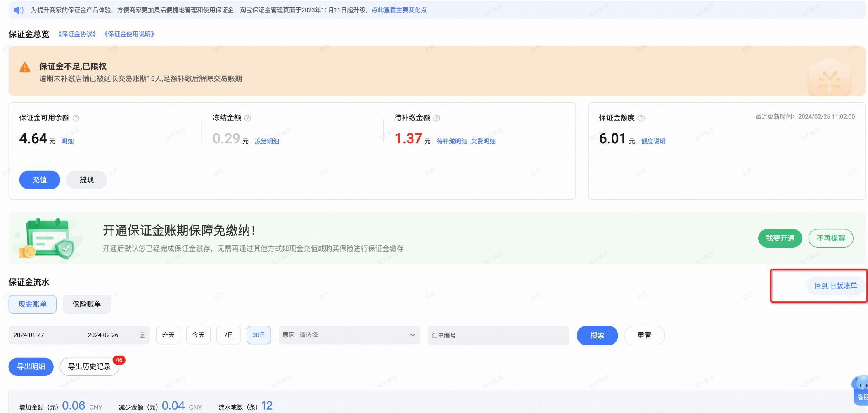Click the 0.29 frozen amount value
This screenshot has width=868, height=413.
coord(226,139)
